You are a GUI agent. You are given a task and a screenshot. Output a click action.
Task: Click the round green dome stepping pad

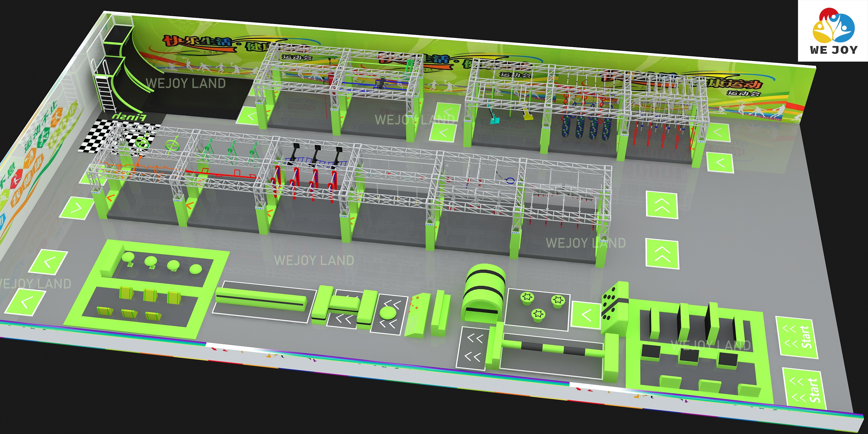[388, 313]
